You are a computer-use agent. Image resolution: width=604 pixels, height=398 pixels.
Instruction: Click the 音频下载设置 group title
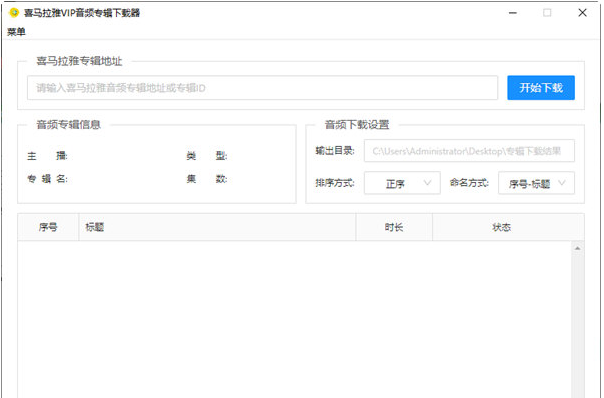(x=357, y=124)
